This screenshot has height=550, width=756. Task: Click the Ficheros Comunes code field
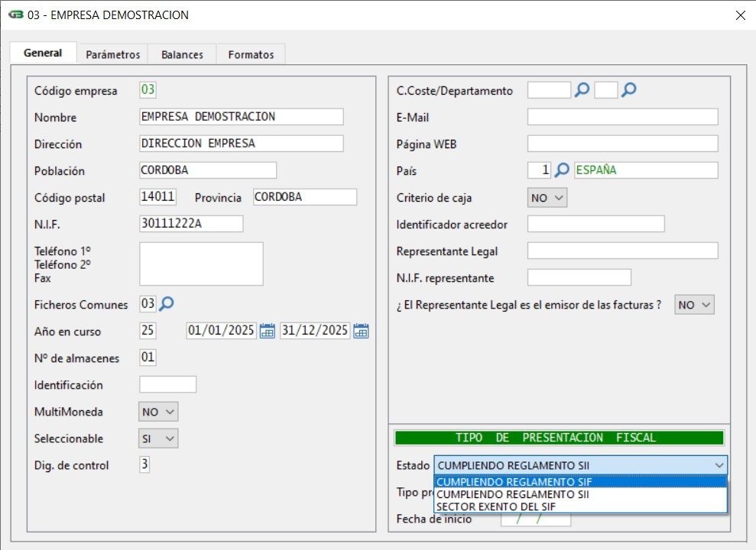[x=148, y=303]
